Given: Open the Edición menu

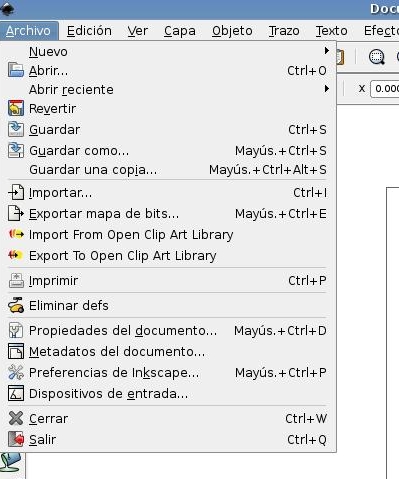Looking at the screenshot, I should pyautogui.click(x=89, y=31).
